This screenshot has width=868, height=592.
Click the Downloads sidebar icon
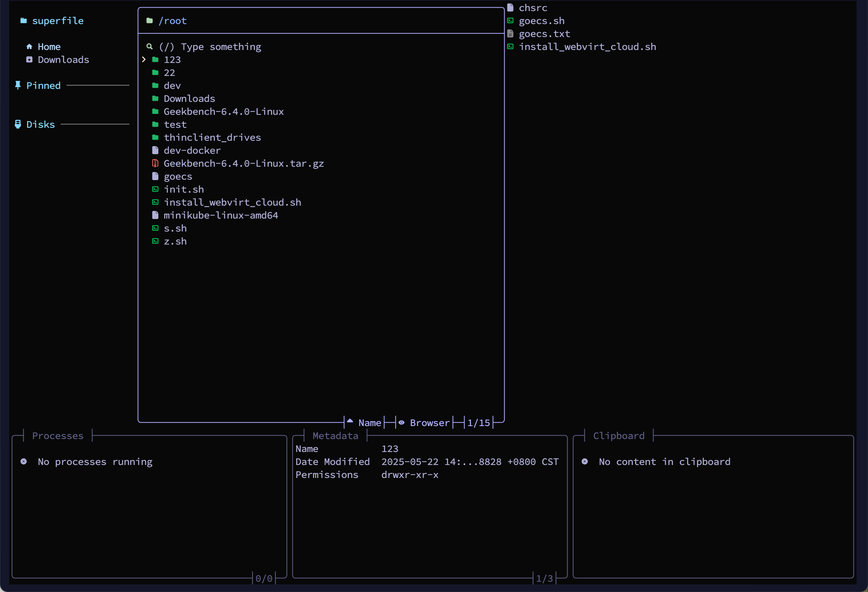tap(29, 60)
